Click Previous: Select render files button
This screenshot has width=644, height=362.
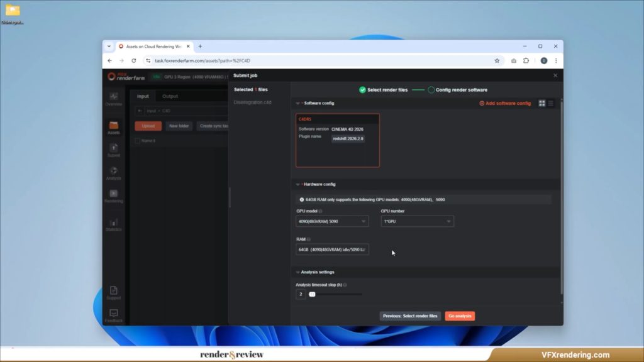click(410, 315)
